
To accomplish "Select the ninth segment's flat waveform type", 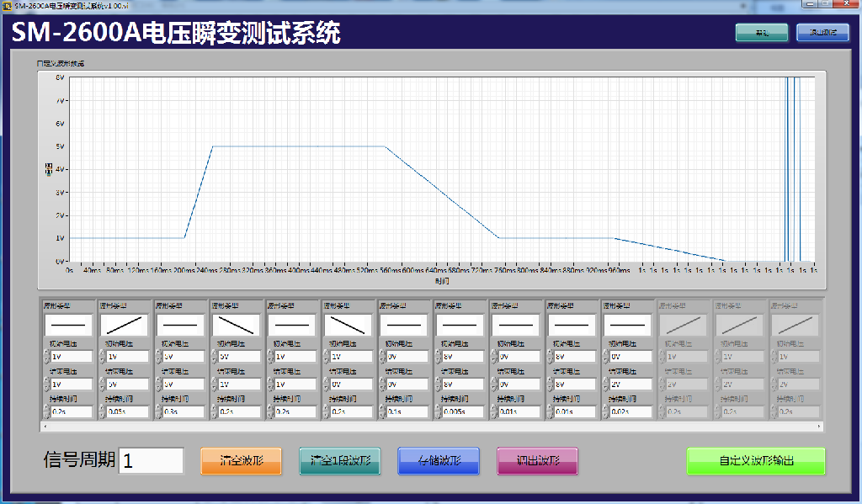I will click(516, 325).
